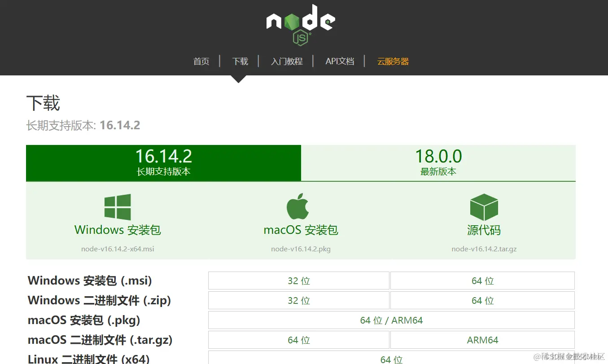Click the Windows 安装包 link
Image resolution: width=608 pixels, height=364 pixels.
pos(118,230)
